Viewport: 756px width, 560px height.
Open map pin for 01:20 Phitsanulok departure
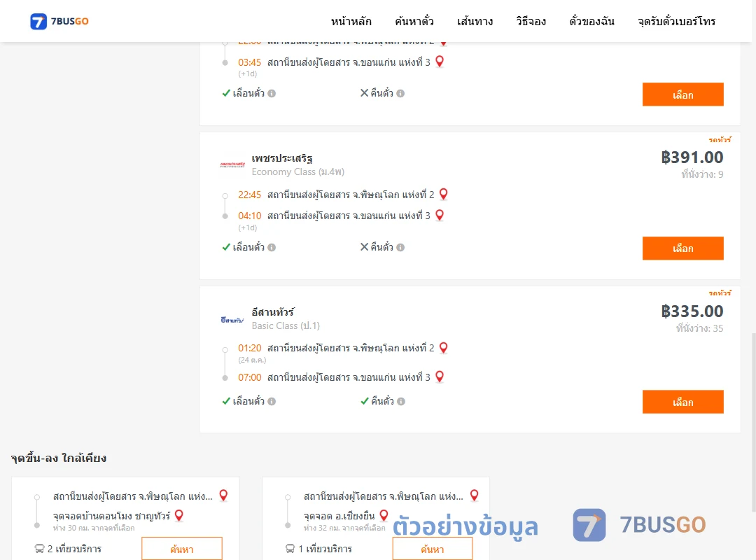coord(444,347)
